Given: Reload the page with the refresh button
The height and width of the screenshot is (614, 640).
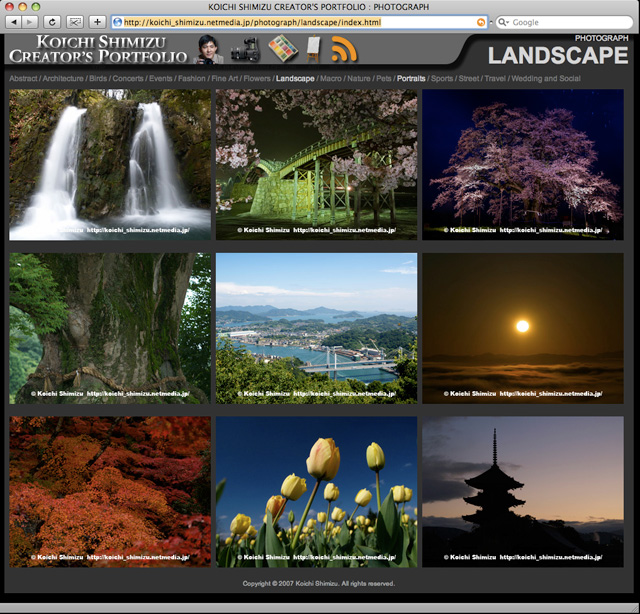Looking at the screenshot, I should point(51,21).
